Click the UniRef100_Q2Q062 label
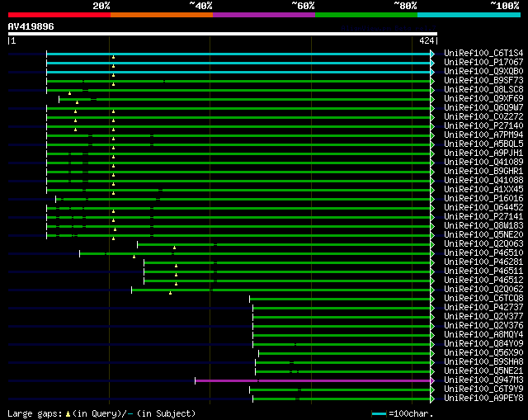 tap(483, 290)
